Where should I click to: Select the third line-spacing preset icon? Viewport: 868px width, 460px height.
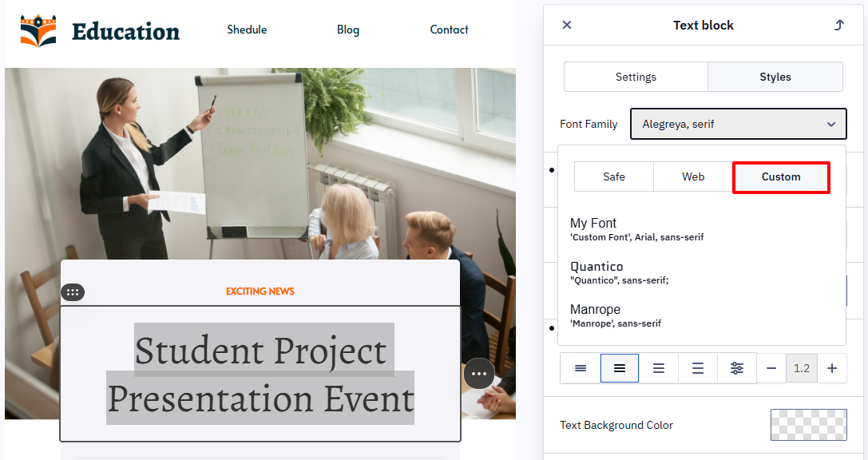659,368
